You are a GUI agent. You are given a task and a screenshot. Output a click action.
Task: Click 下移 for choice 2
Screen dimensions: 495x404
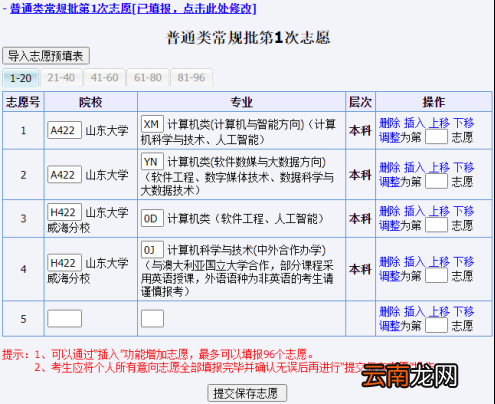pyautogui.click(x=464, y=167)
